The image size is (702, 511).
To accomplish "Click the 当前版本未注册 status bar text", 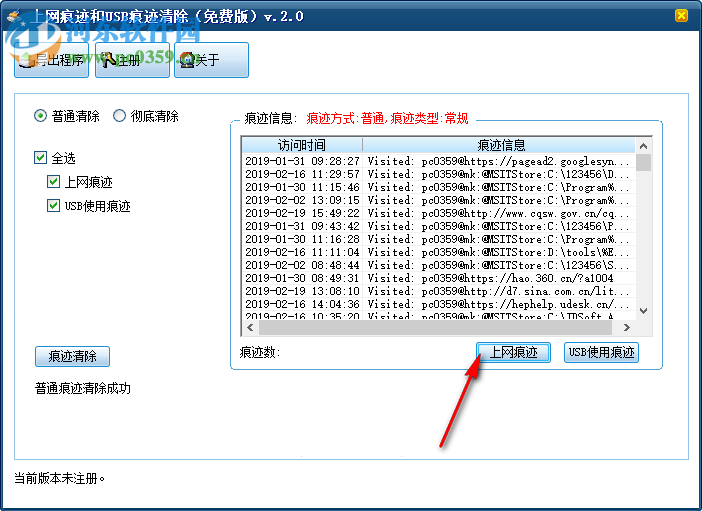I will tap(60, 479).
